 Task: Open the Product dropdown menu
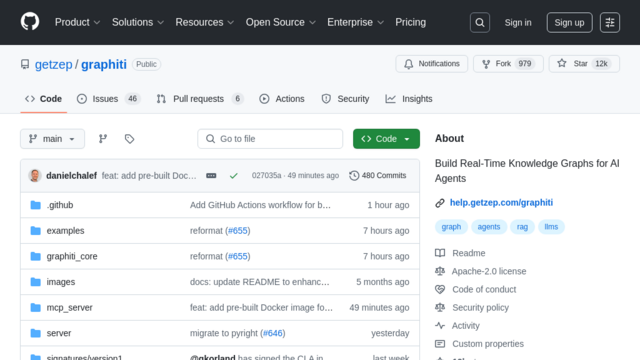click(x=78, y=22)
